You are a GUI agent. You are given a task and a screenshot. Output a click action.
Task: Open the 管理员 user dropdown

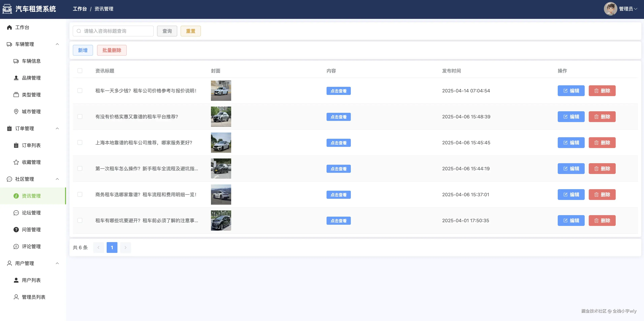627,9
